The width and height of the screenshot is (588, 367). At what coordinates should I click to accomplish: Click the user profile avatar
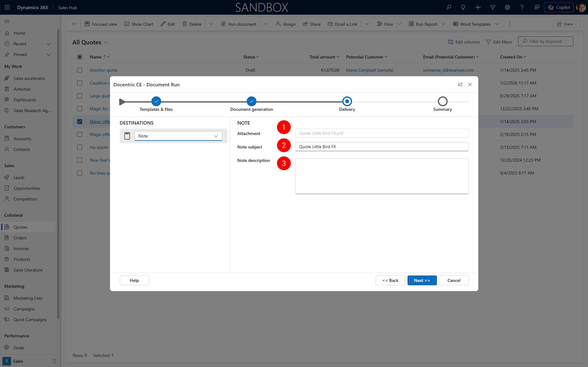click(581, 7)
